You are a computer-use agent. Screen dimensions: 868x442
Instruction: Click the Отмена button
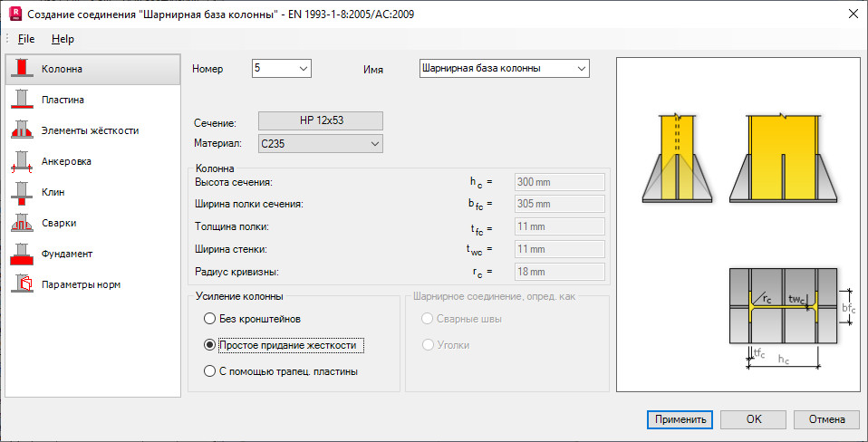(827, 419)
